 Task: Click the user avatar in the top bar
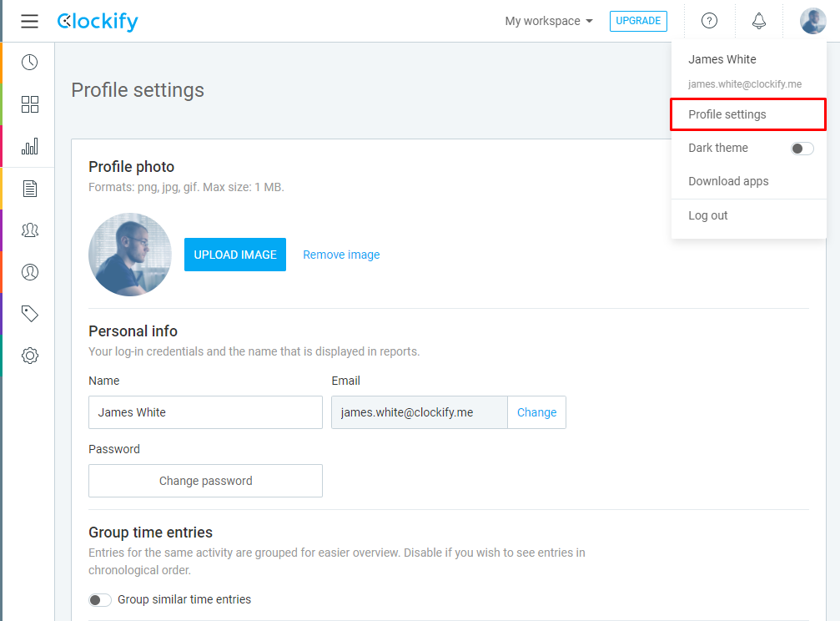(x=812, y=21)
